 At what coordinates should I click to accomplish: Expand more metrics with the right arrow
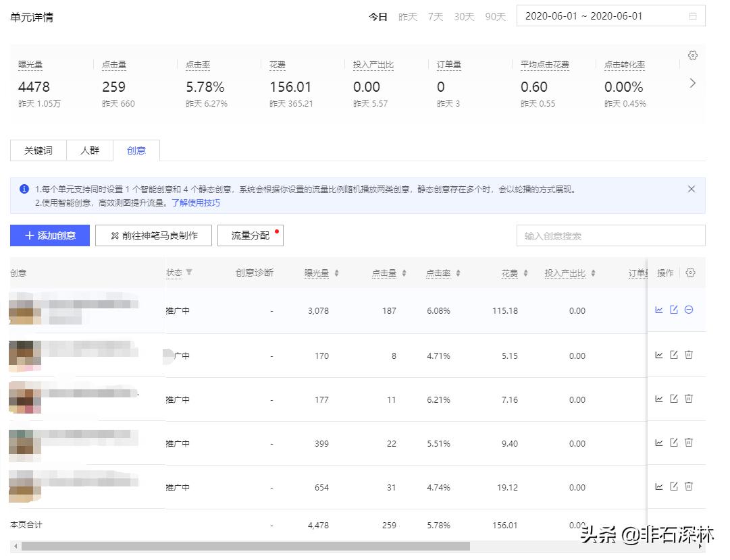click(692, 83)
